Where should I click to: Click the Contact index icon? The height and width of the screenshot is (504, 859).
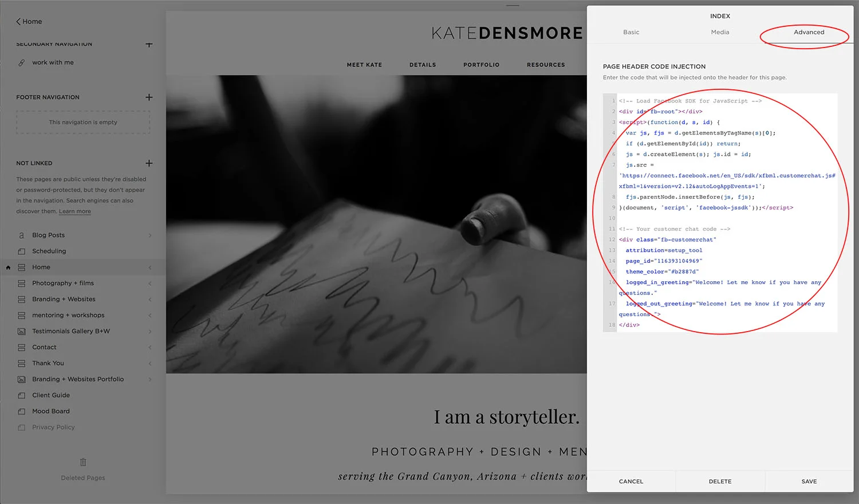22,348
